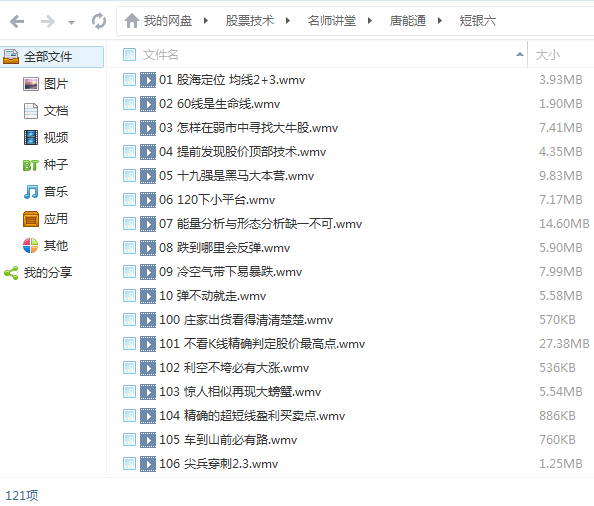Image resolution: width=594 pixels, height=506 pixels.
Task: Sort by the 大小 size column
Action: [548, 55]
